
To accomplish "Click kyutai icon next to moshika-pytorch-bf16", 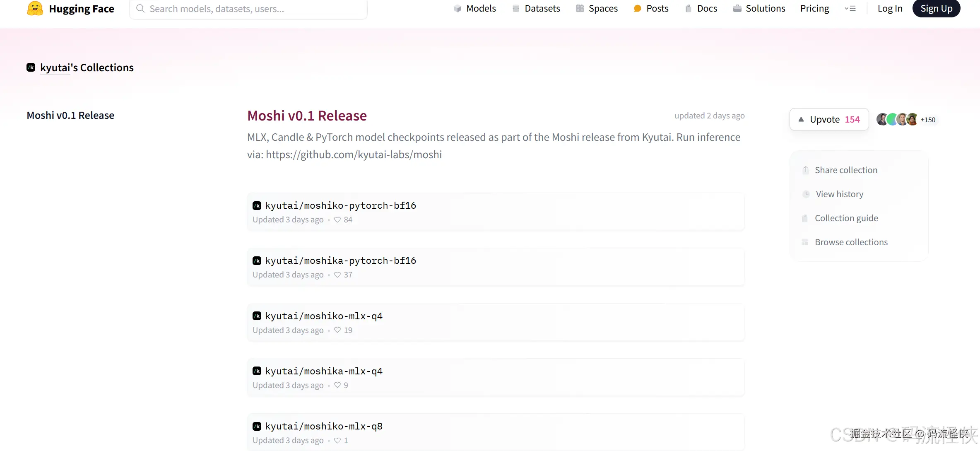I will 257,261.
